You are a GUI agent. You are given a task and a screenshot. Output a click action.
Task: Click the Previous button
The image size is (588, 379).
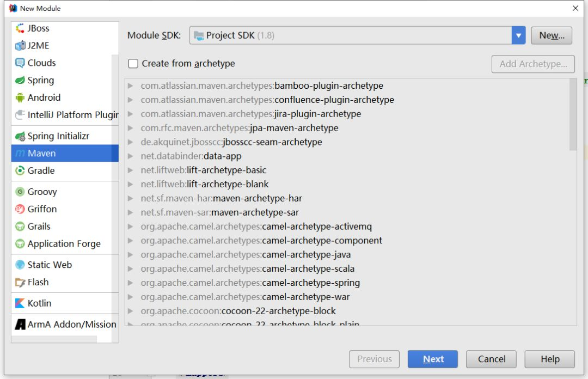click(x=374, y=359)
